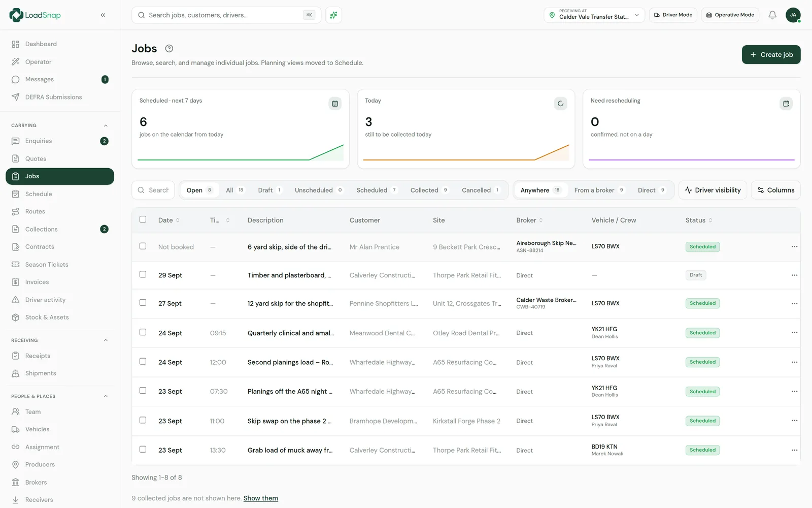Open row actions menu for Mr Alan Prentice

click(x=794, y=247)
